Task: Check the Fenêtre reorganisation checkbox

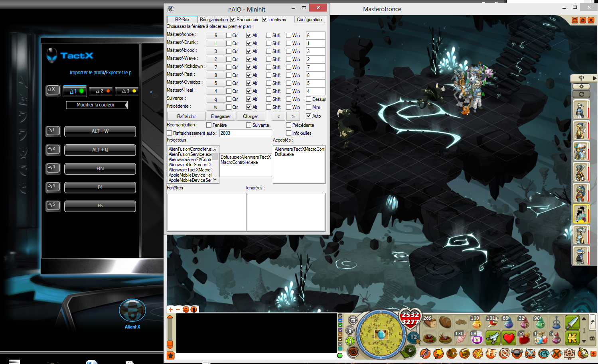Action: 209,125
